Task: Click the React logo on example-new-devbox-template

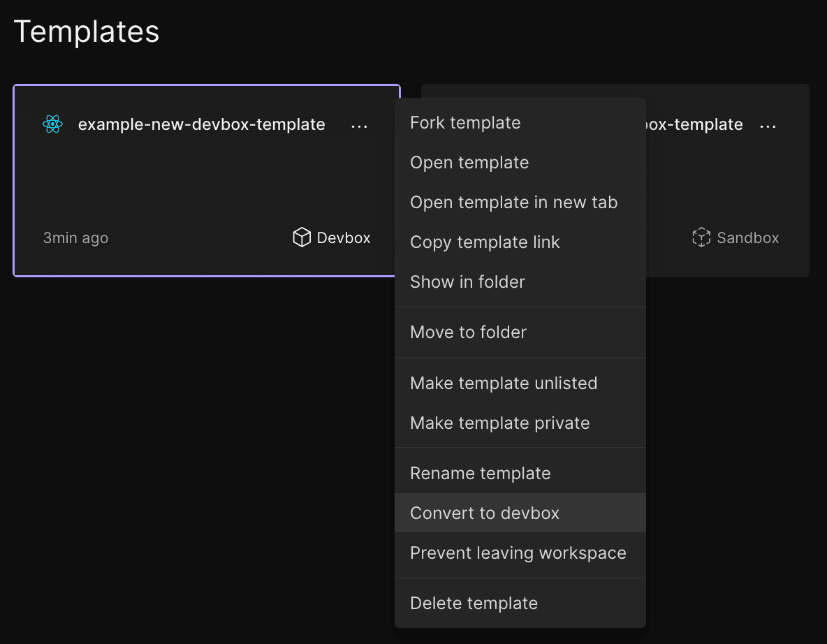Action: point(52,124)
